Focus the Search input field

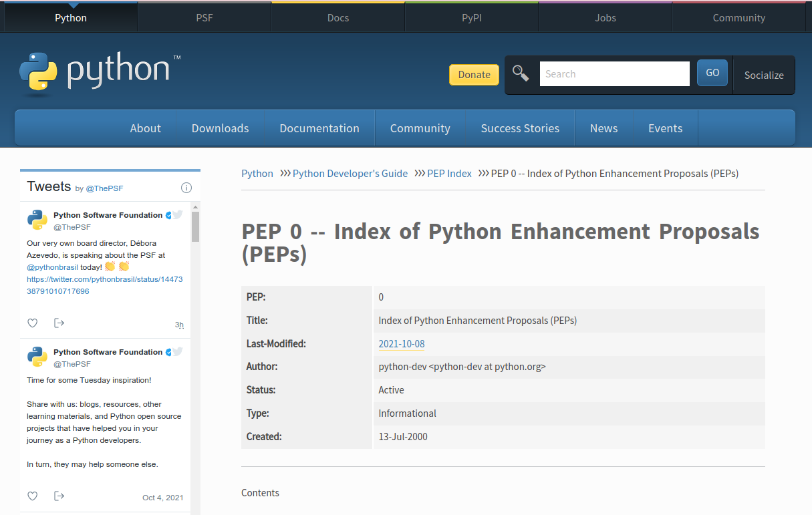point(614,74)
